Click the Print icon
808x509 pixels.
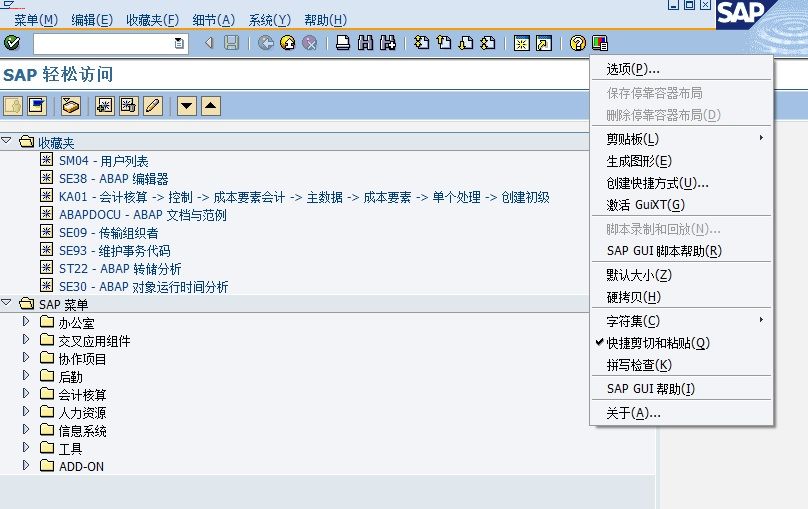pyautogui.click(x=343, y=43)
